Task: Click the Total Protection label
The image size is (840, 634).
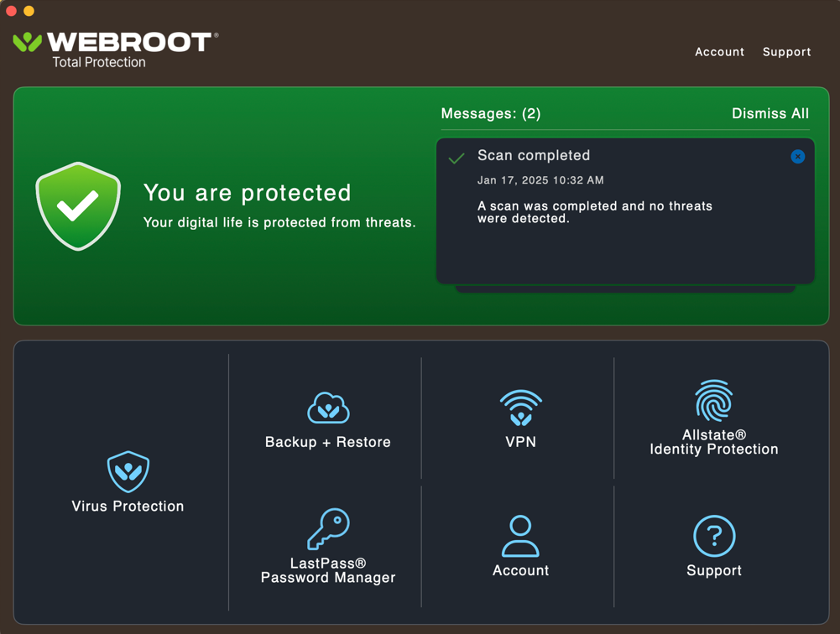Action: 101,62
